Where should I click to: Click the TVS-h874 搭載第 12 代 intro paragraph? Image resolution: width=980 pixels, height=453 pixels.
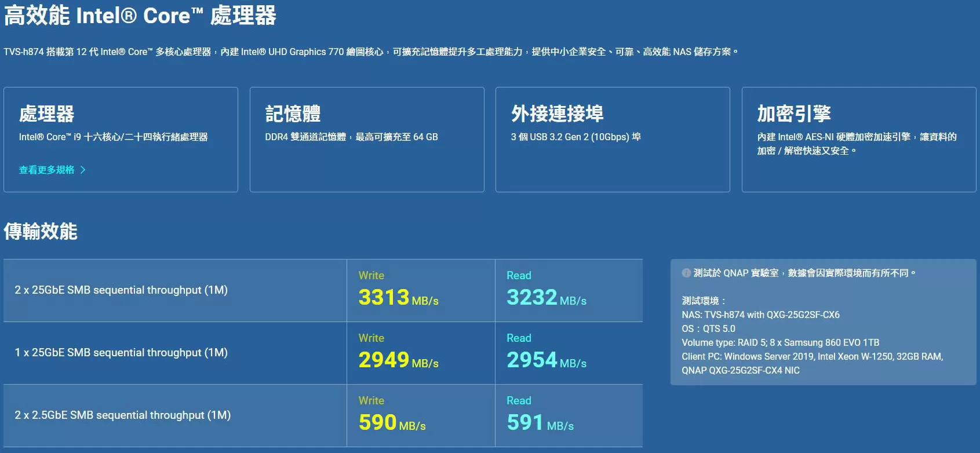(371, 52)
